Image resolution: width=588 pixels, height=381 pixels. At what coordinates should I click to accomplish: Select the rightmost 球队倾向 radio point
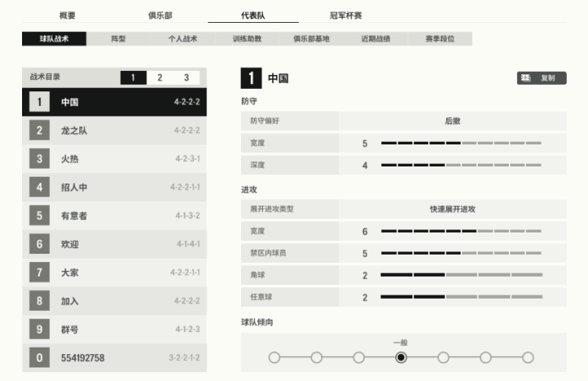click(528, 357)
